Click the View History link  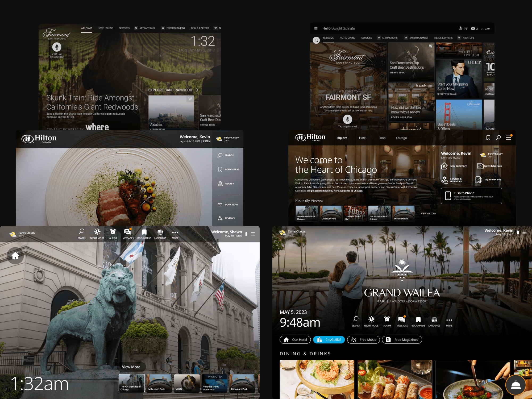(428, 214)
